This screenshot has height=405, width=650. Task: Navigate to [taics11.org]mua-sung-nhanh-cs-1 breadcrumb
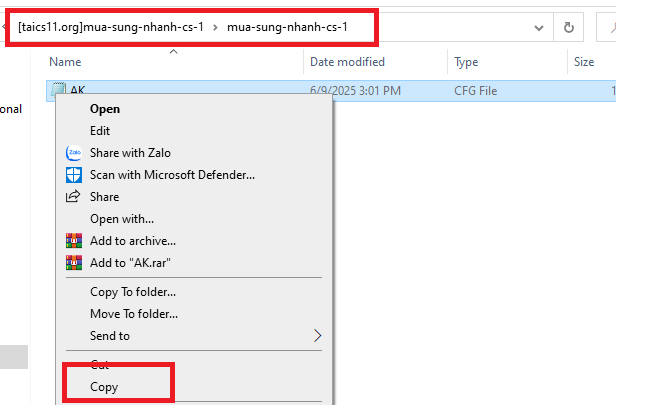coord(110,27)
